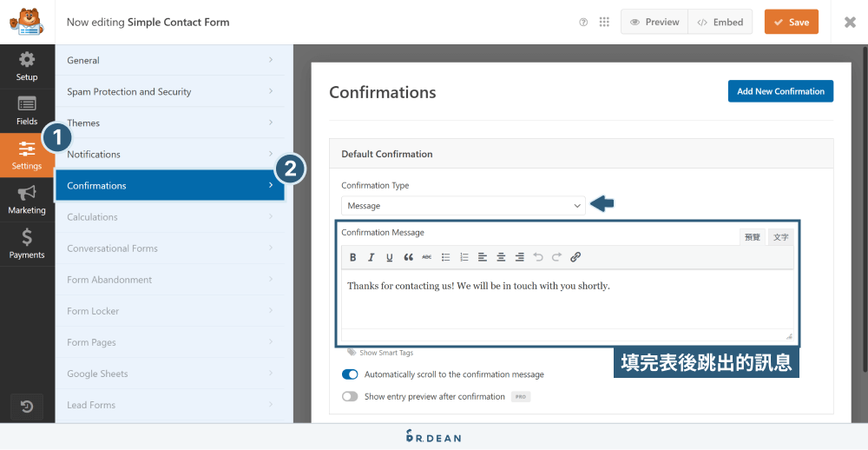Click the Embed button
Image resolution: width=868 pixels, height=450 pixels.
pyautogui.click(x=720, y=23)
